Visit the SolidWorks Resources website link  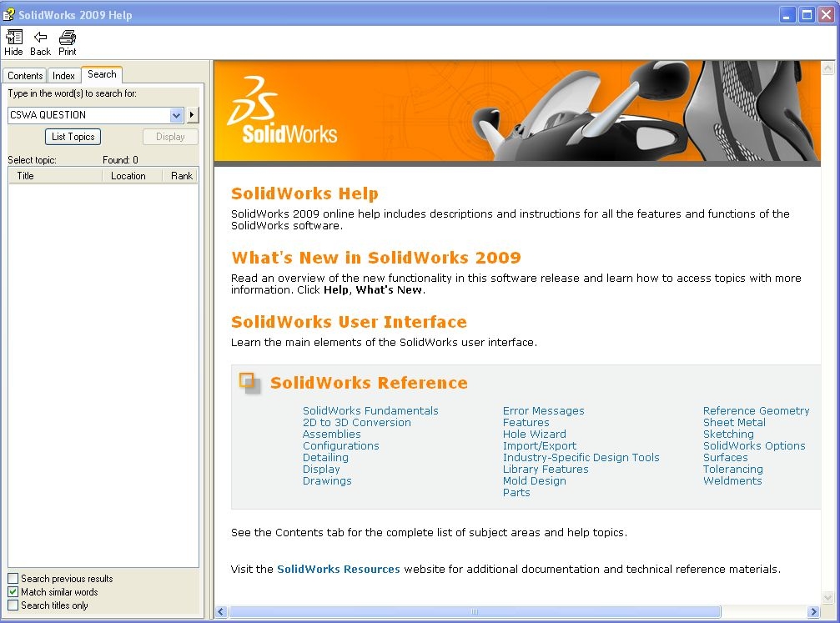tap(338, 570)
